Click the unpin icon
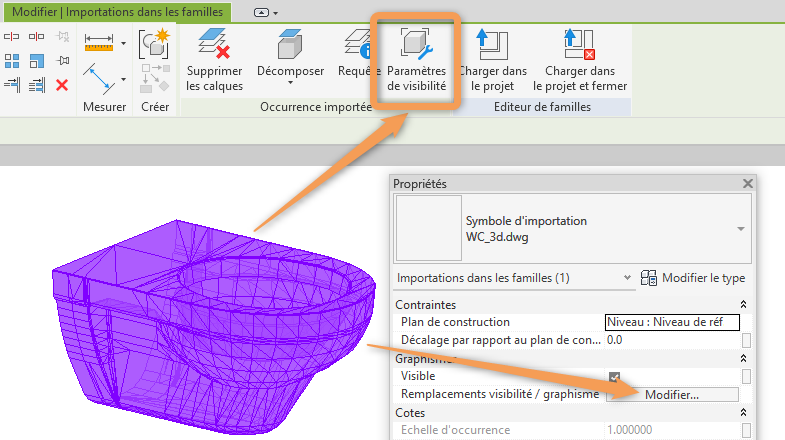This screenshot has width=785, height=440. click(63, 37)
